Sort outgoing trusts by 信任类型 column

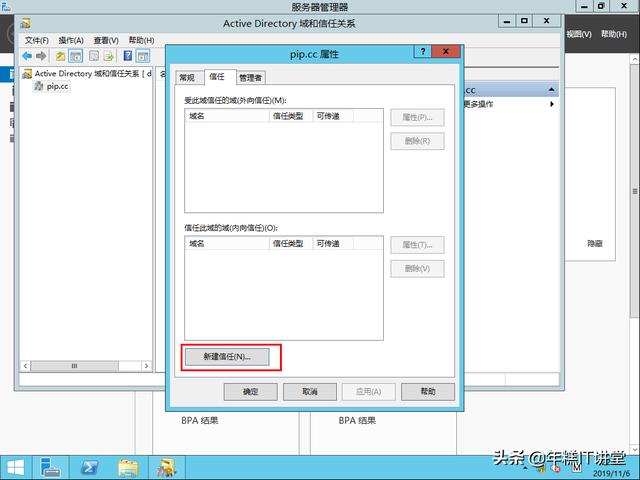point(291,116)
